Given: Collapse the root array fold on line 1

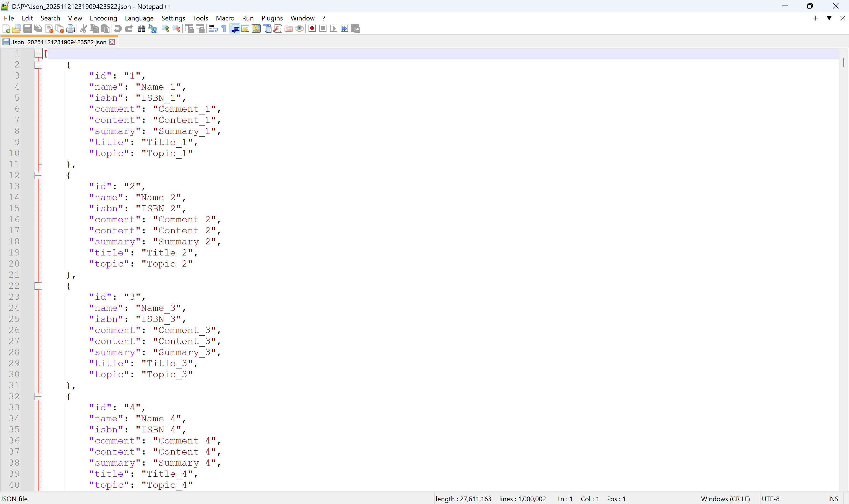Looking at the screenshot, I should (x=38, y=54).
